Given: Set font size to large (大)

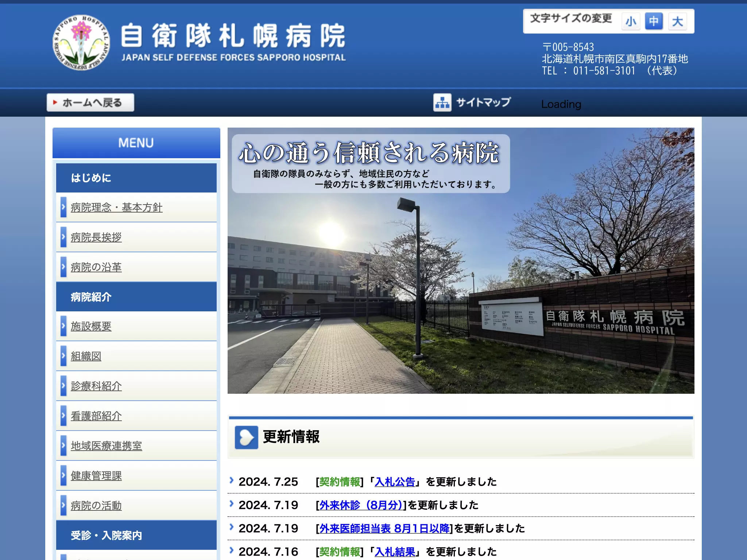Looking at the screenshot, I should 677,21.
